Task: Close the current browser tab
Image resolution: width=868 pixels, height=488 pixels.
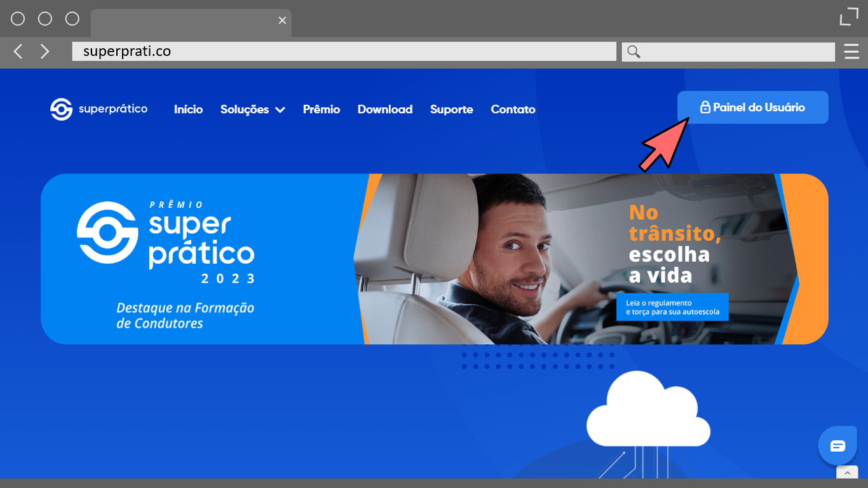Action: pos(282,20)
